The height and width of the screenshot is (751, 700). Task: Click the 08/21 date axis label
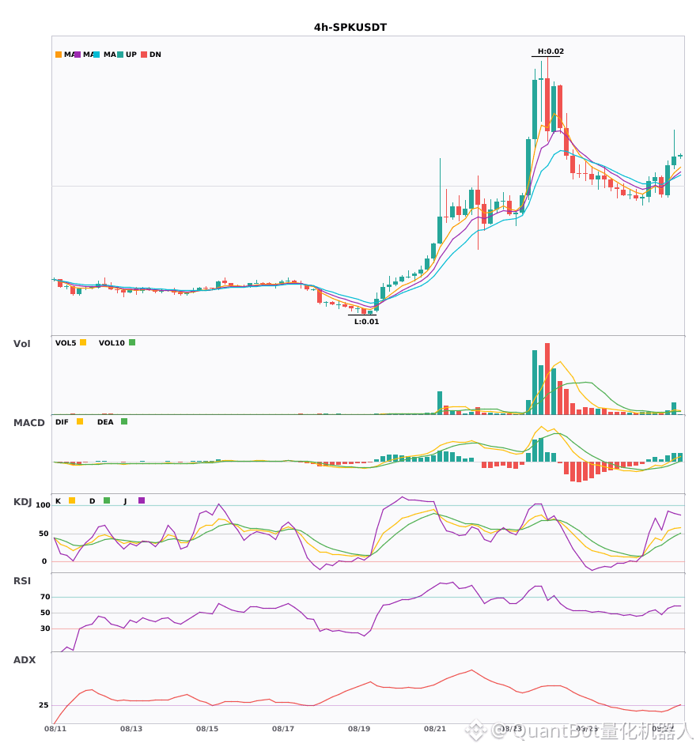tap(435, 729)
